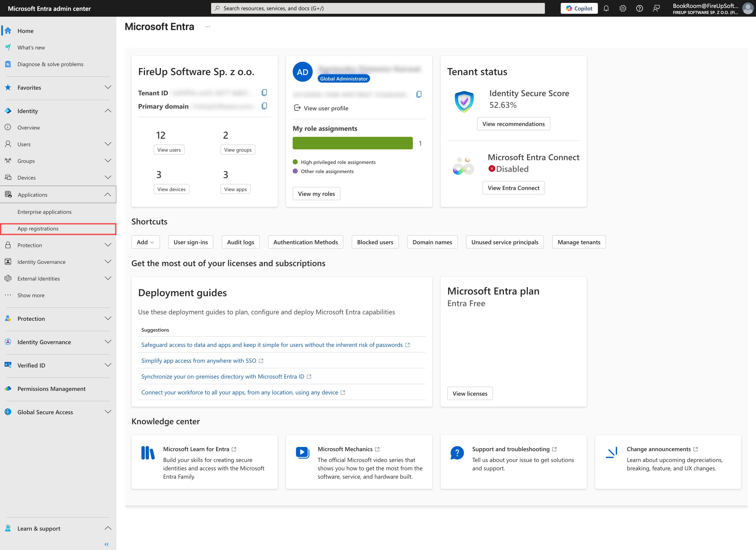756x550 pixels.
Task: Copy the user object ID
Action: click(x=419, y=94)
